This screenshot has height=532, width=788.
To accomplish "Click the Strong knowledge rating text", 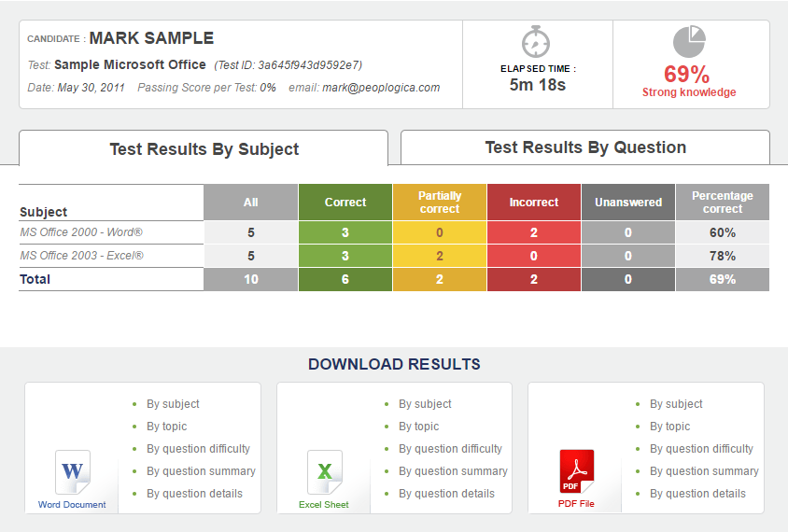I will [x=689, y=92].
